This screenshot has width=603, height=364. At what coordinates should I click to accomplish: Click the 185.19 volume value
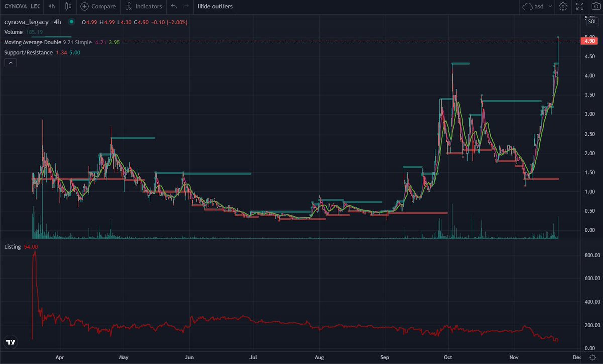[x=34, y=31]
